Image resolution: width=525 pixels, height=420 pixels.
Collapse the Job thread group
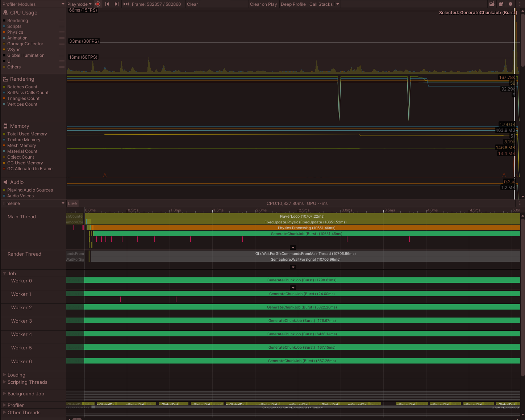(5, 273)
